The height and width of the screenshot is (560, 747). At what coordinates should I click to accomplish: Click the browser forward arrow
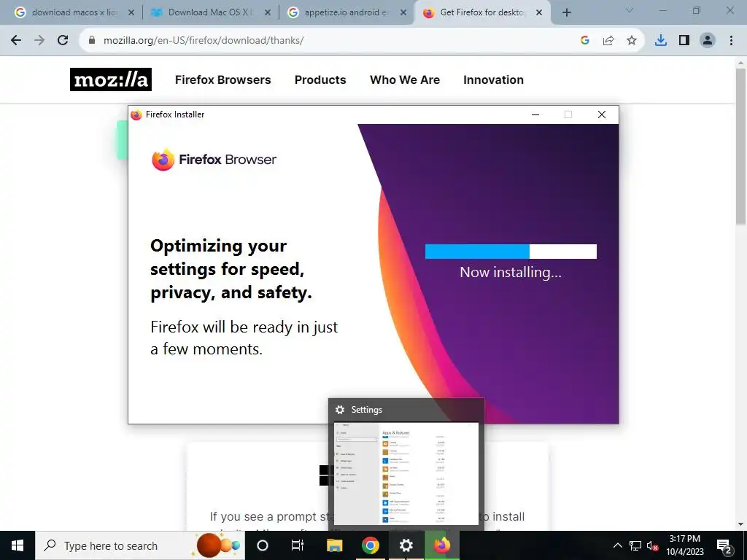click(x=39, y=41)
